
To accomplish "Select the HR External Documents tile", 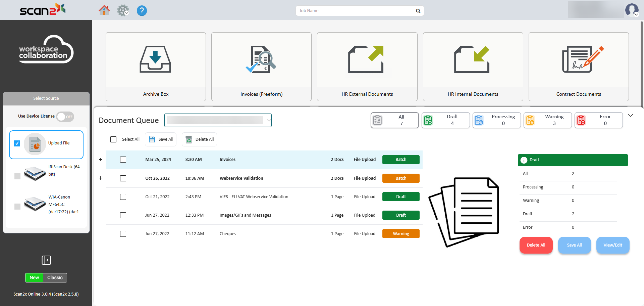I will pyautogui.click(x=367, y=67).
